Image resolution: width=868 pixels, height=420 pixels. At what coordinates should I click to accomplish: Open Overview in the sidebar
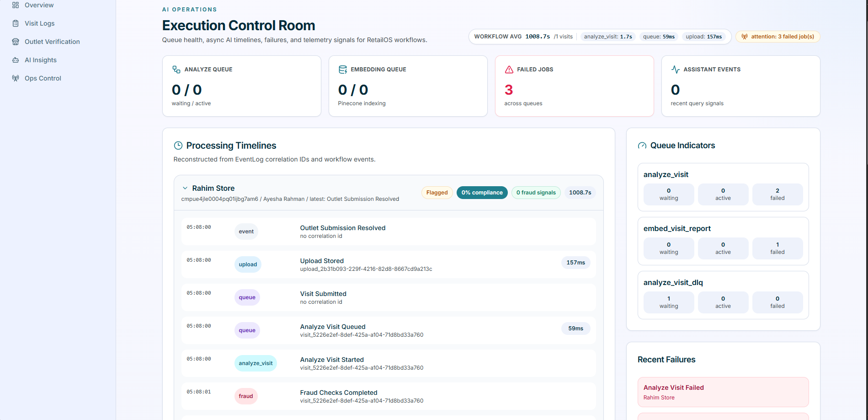[x=39, y=5]
